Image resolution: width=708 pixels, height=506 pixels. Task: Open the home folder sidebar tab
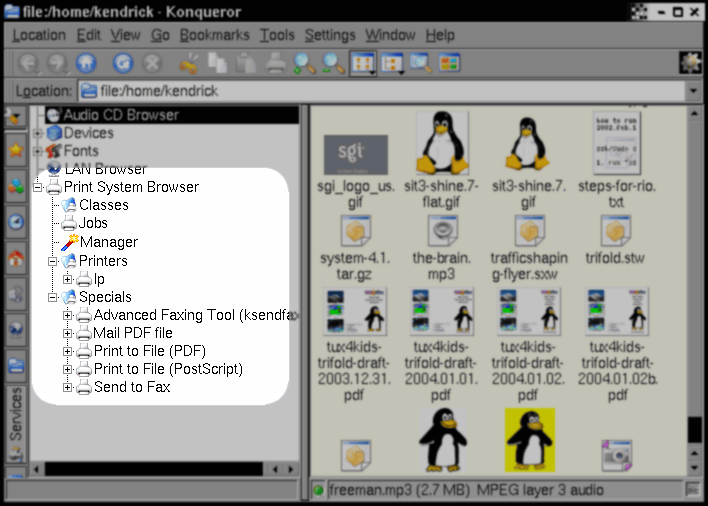[x=16, y=258]
